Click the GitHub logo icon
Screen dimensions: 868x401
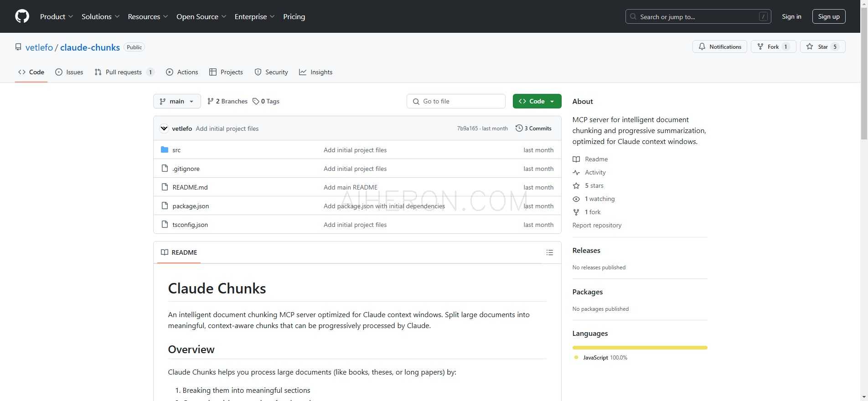click(22, 16)
